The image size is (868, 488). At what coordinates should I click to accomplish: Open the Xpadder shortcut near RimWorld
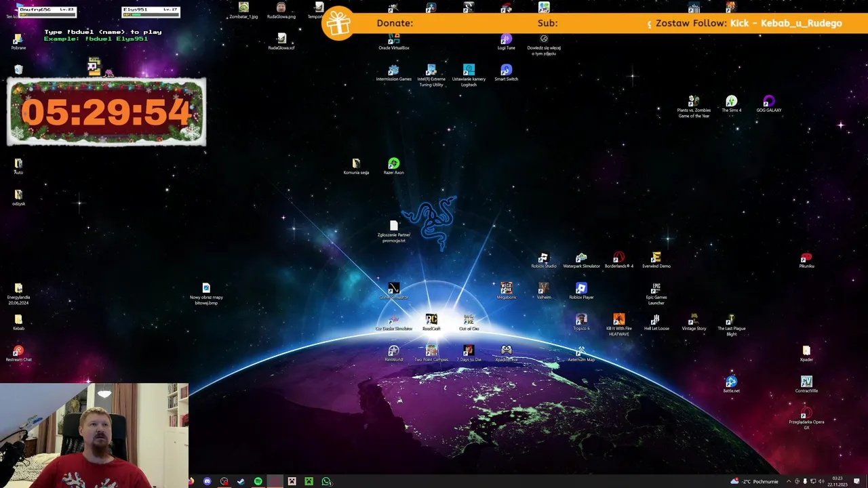pyautogui.click(x=506, y=354)
